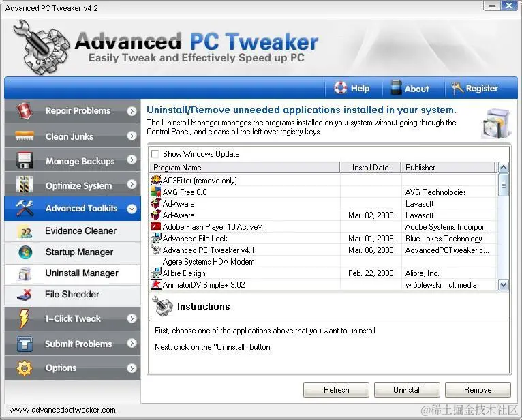Click the Submit Problems icon
Screen dimensions: 522x420
click(25, 344)
